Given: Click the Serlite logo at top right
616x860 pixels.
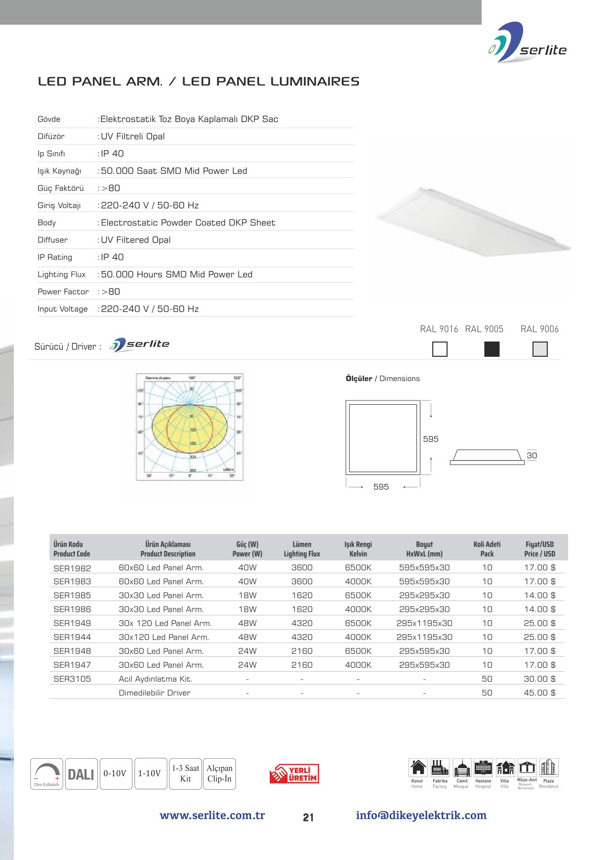Looking at the screenshot, I should pos(528,43).
